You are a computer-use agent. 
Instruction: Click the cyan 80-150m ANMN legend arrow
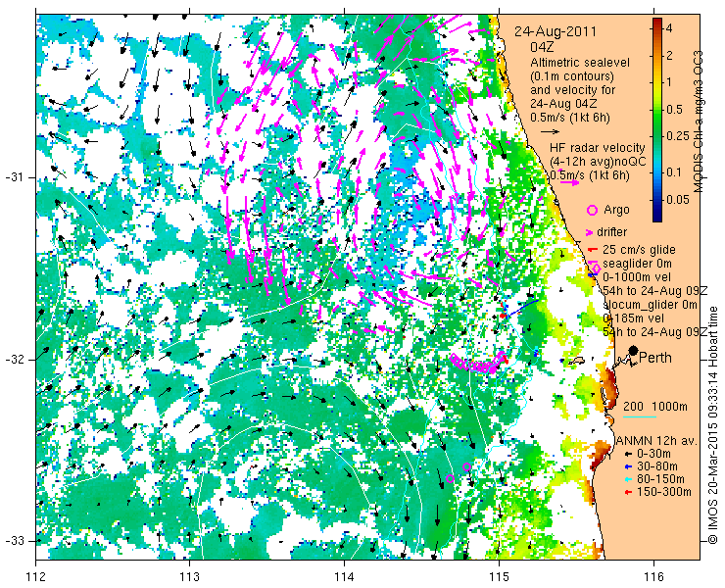click(x=628, y=479)
